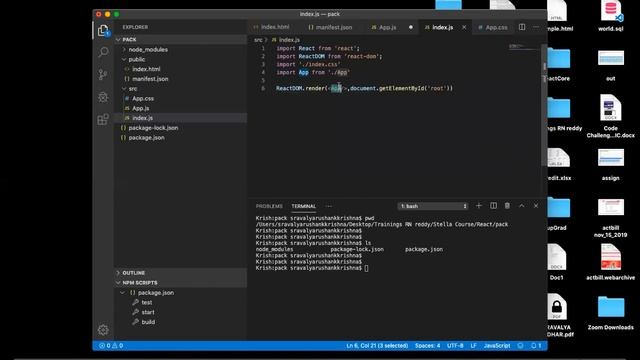Close the terminal panel

536,206
